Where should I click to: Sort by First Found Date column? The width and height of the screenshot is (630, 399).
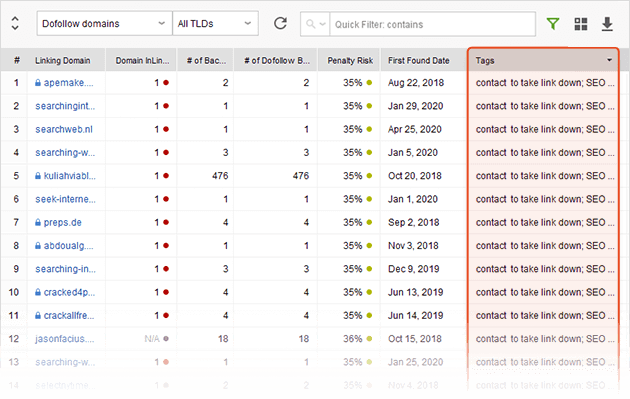tap(419, 60)
